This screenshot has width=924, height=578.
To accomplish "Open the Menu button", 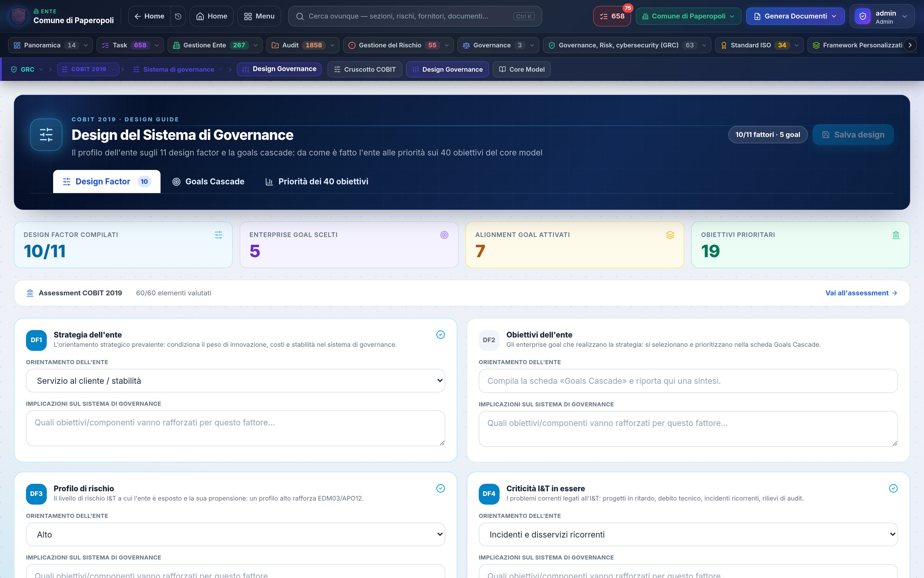I will [x=259, y=16].
